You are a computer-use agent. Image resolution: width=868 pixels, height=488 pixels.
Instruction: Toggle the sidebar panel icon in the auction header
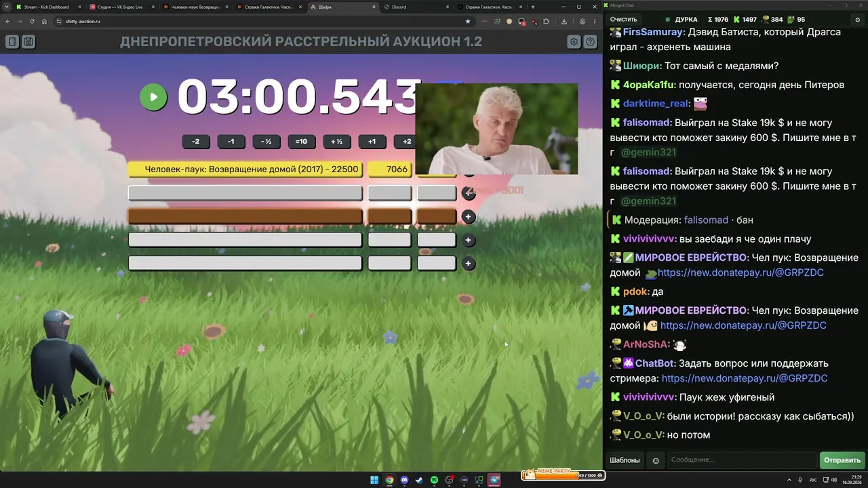12,42
